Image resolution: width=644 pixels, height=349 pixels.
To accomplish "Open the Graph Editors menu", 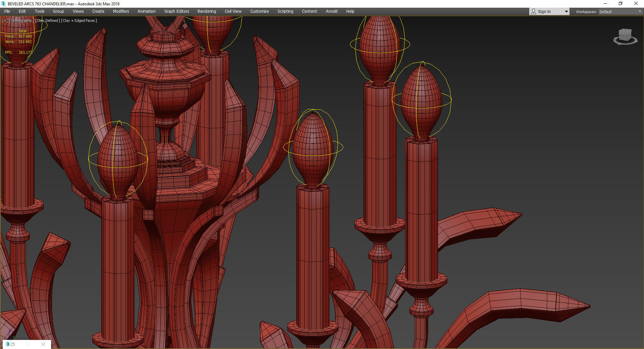I will point(177,11).
